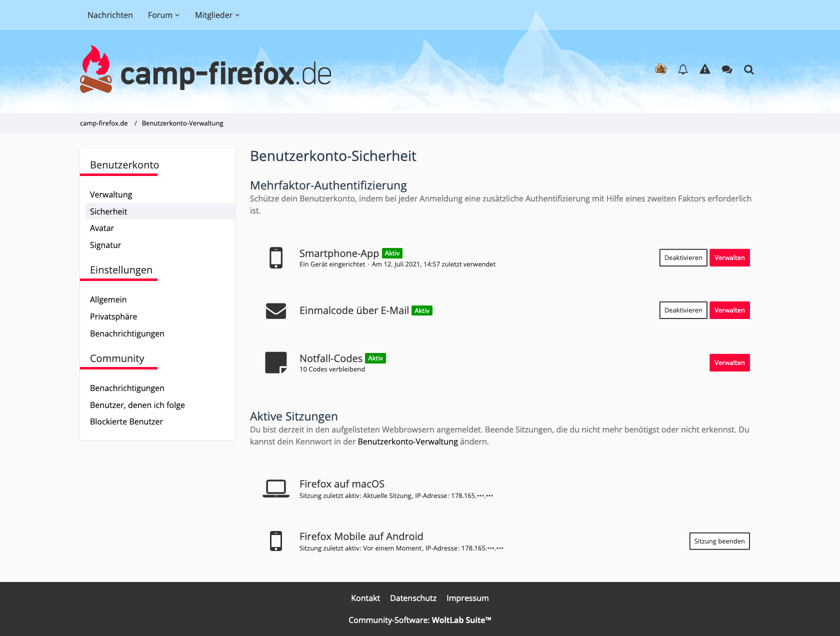Expand the Mitglieder dropdown menu
This screenshot has width=840, height=636.
pos(217,15)
